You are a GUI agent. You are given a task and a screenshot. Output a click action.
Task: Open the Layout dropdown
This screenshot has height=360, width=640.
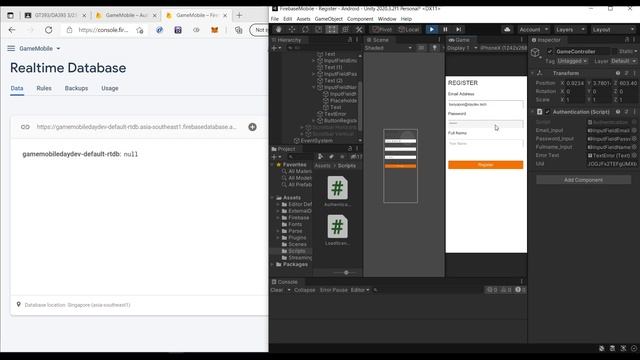tap(613, 29)
